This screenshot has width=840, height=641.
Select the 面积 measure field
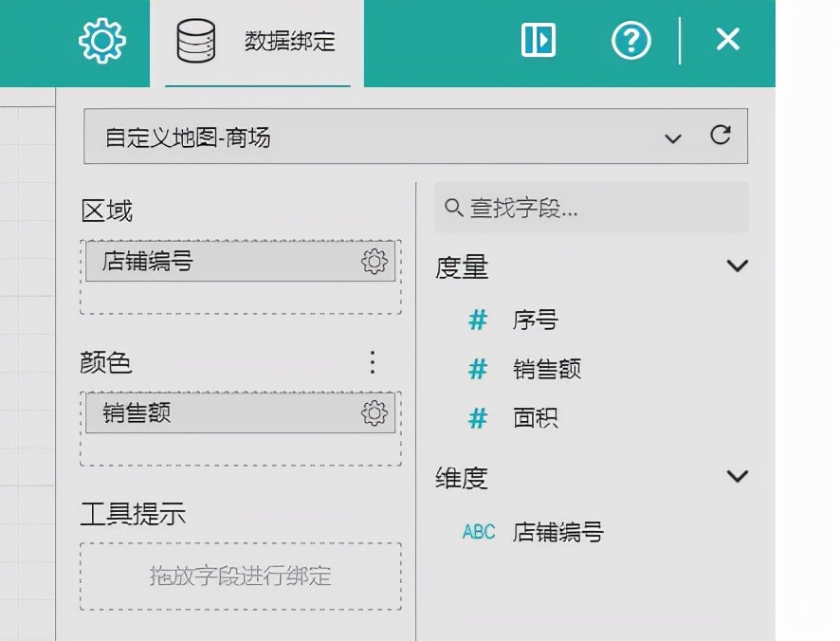(536, 416)
